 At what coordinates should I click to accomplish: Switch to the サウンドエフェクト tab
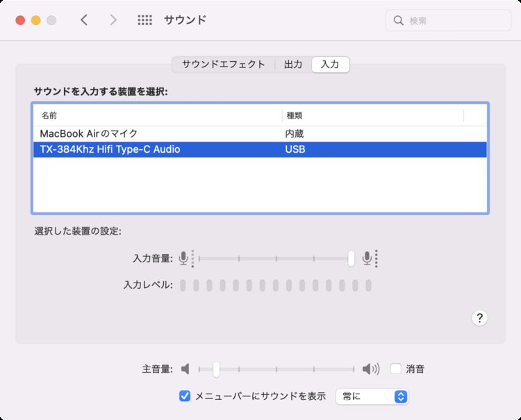point(223,65)
